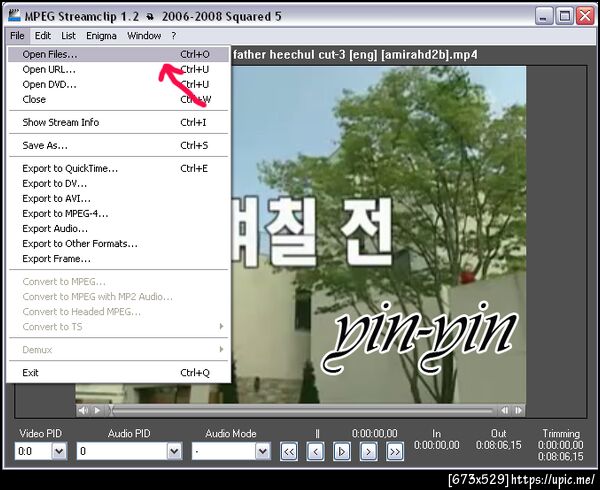
Task: Click the In time value
Action: tap(437, 445)
